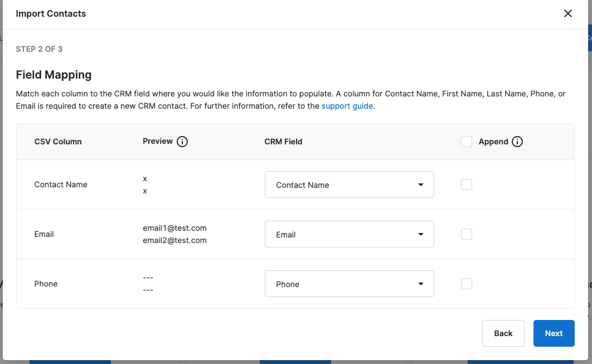Click the info icon beside Preview
The height and width of the screenshot is (364, 592).
[182, 142]
